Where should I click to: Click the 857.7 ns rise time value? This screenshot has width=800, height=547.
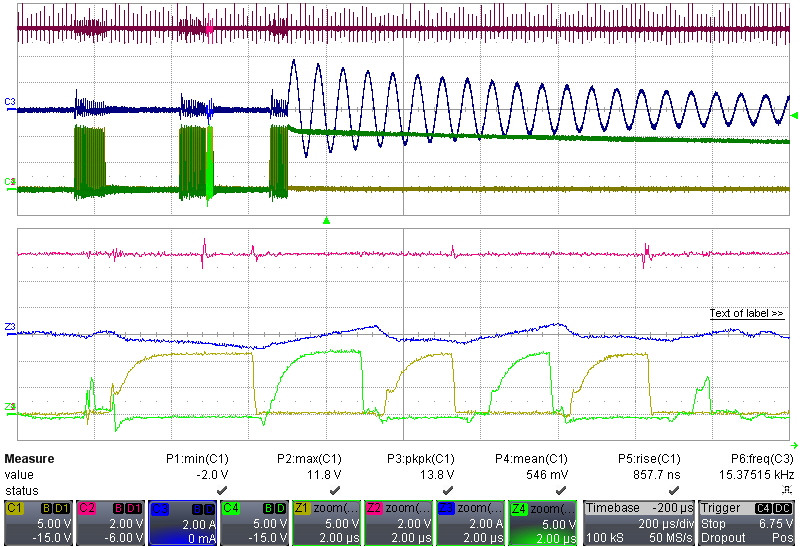point(657,475)
